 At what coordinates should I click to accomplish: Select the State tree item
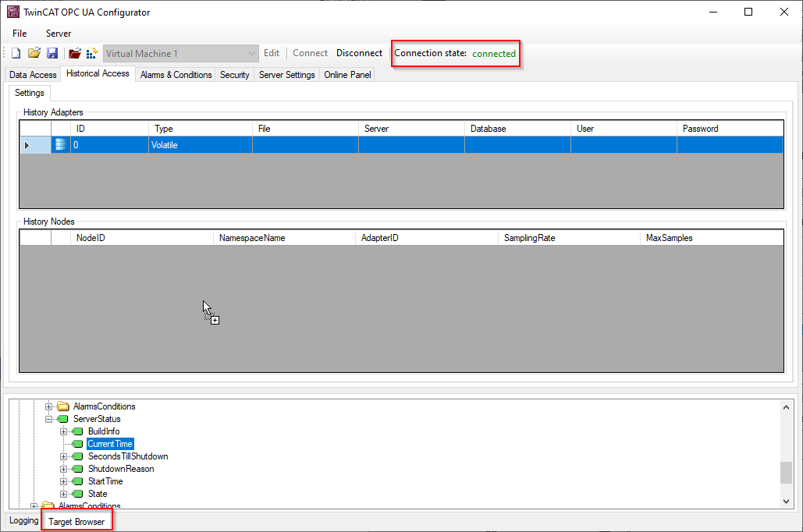(x=98, y=494)
